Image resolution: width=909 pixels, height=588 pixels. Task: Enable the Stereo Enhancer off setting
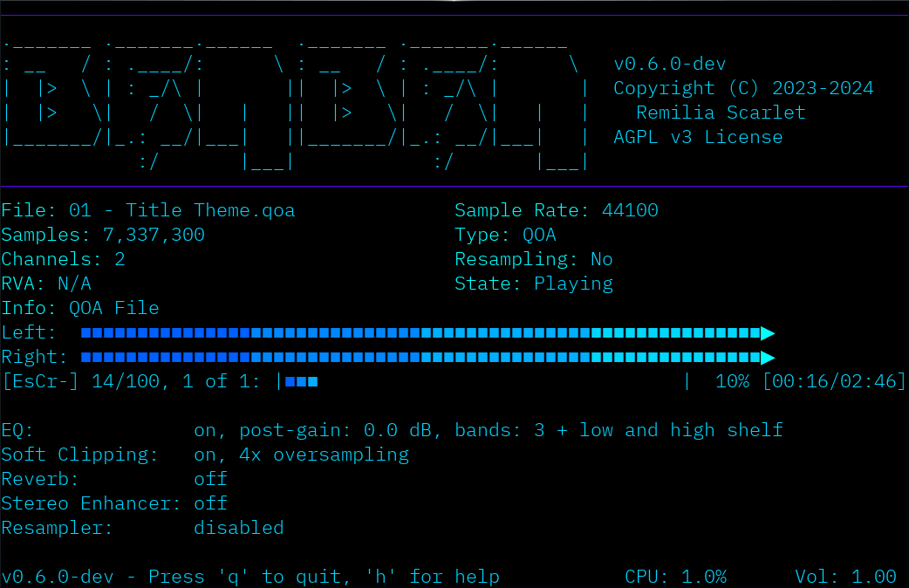210,503
